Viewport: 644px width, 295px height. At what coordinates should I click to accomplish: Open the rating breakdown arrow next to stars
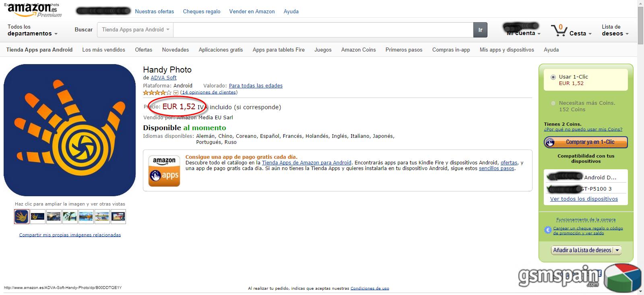pyautogui.click(x=176, y=92)
